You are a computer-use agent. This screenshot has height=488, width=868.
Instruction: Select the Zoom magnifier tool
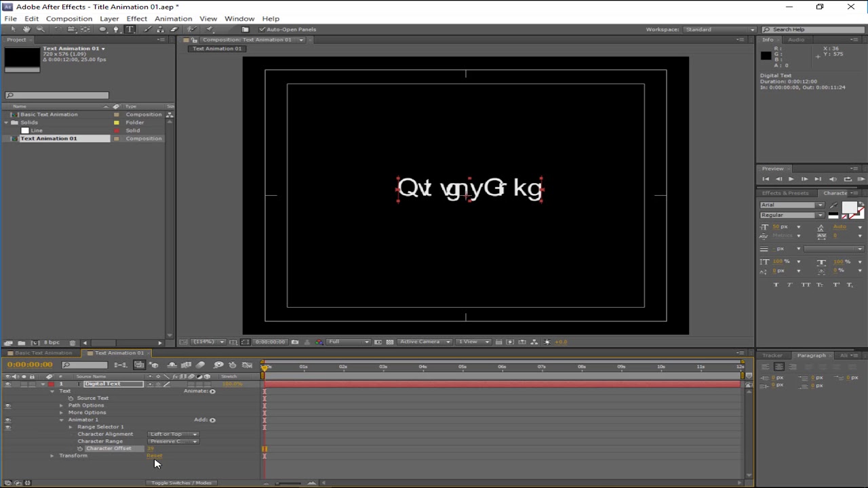pyautogui.click(x=40, y=29)
